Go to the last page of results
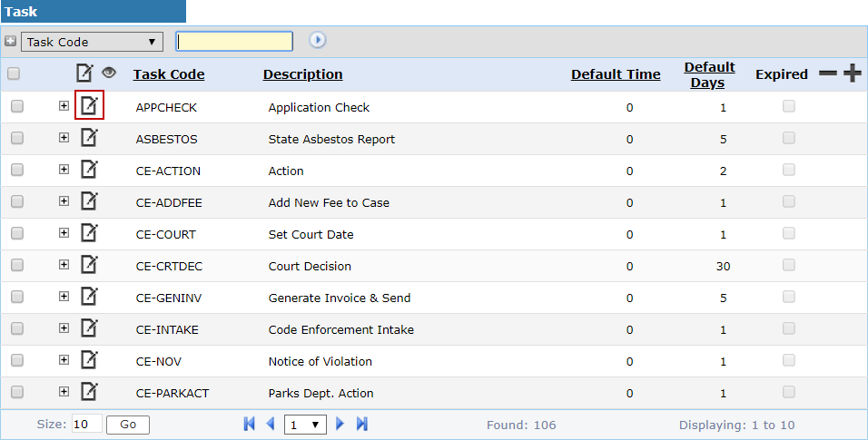The height and width of the screenshot is (440, 868). [x=362, y=424]
